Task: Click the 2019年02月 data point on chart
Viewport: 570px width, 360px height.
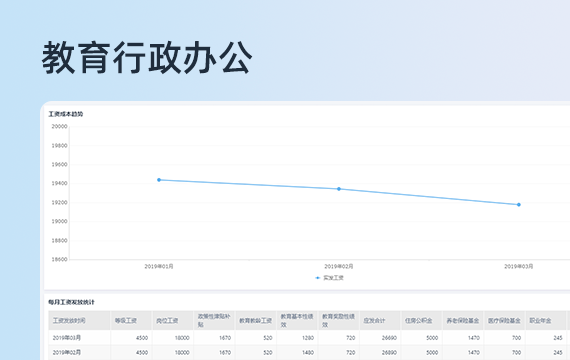Action: (x=339, y=189)
